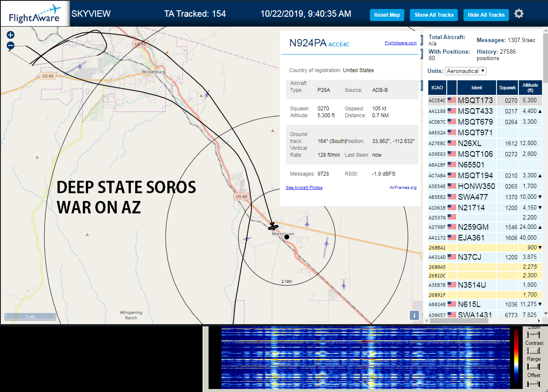
Task: Click the blue info 'i' map button
Action: (414, 315)
